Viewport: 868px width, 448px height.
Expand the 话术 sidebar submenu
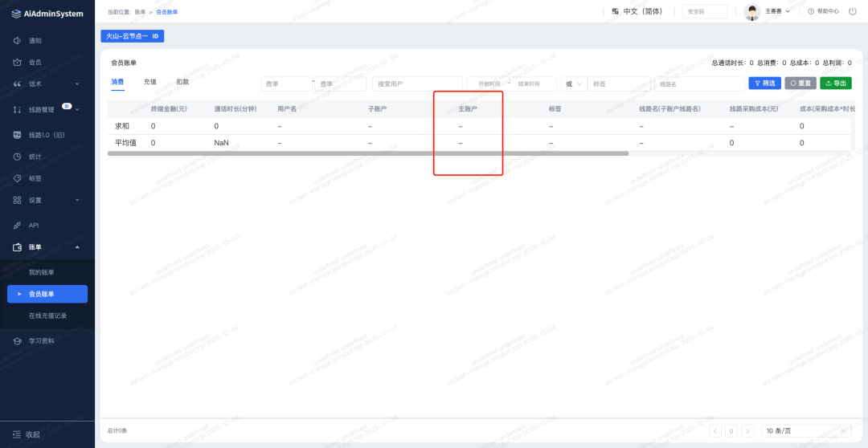coord(77,83)
